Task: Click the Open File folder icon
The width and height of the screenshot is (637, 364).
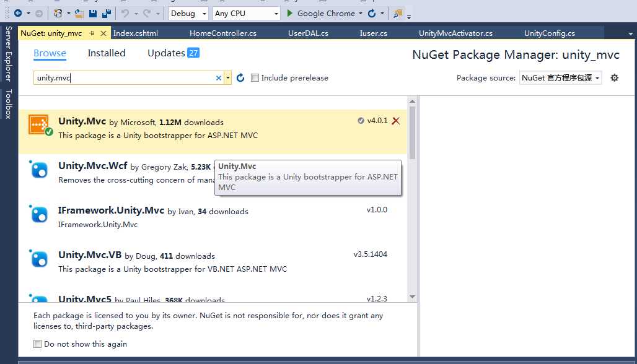Action: pyautogui.click(x=79, y=14)
